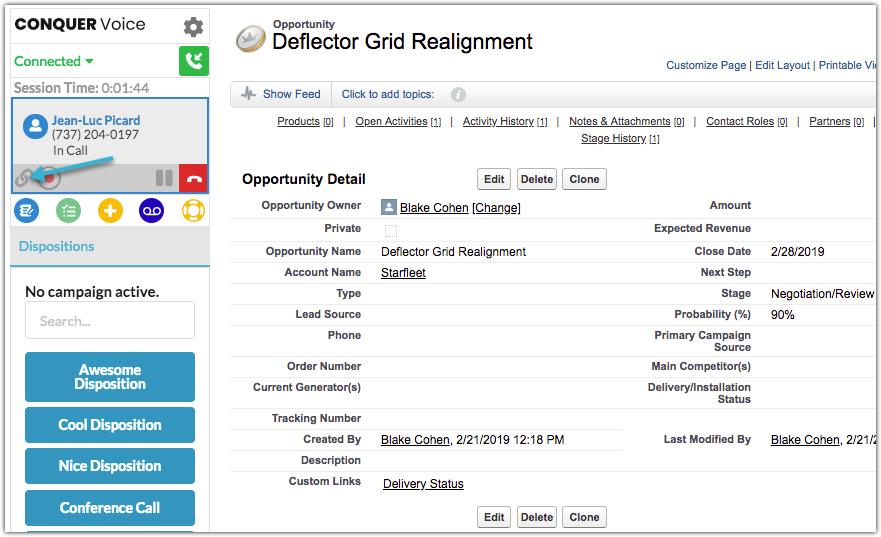Viewport: 881px width, 537px height.
Task: Click the Close Date value 2/28/2019
Action: click(x=797, y=252)
